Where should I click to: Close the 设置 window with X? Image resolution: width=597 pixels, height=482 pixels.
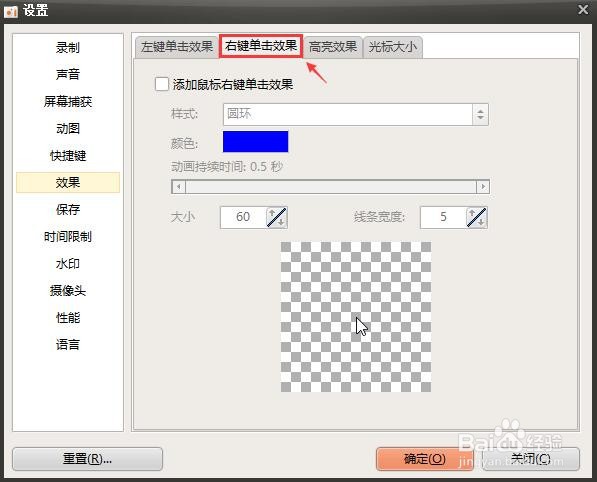583,10
